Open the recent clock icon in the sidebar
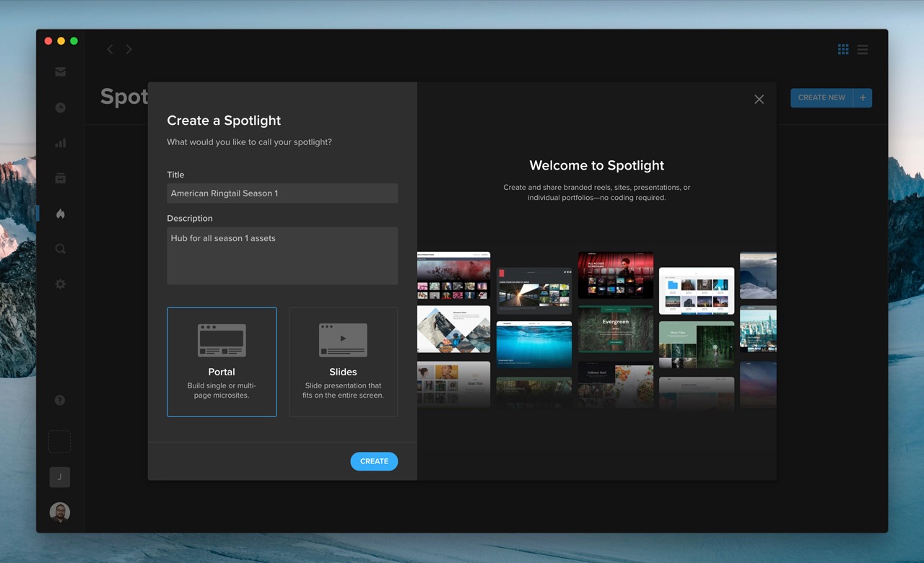The height and width of the screenshot is (563, 924). tap(61, 108)
